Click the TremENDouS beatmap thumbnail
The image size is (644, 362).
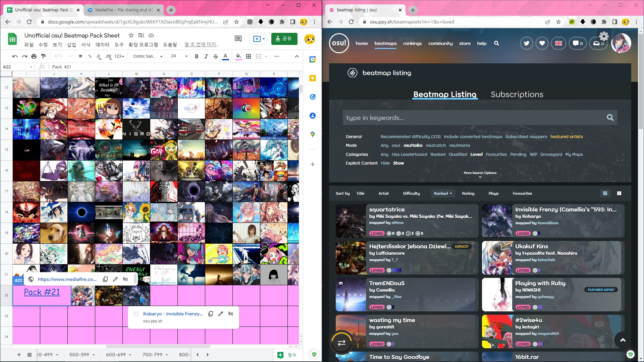tap(351, 295)
